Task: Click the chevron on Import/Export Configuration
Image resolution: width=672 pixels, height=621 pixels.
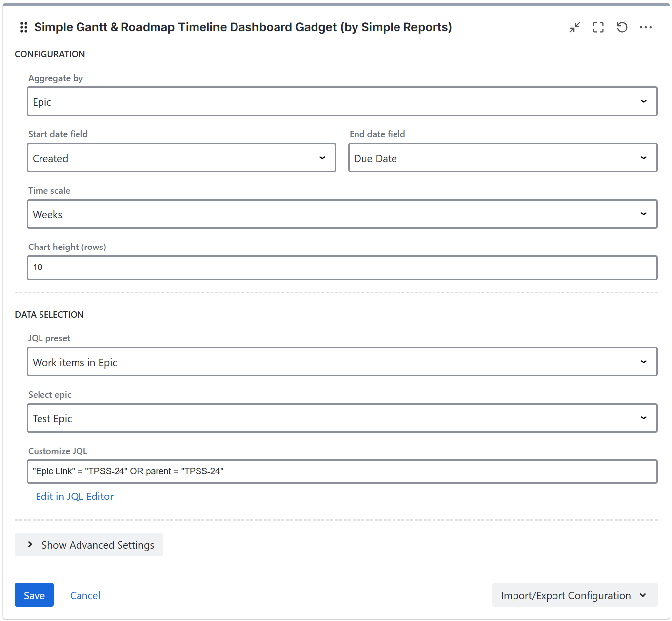Action: [x=643, y=595]
